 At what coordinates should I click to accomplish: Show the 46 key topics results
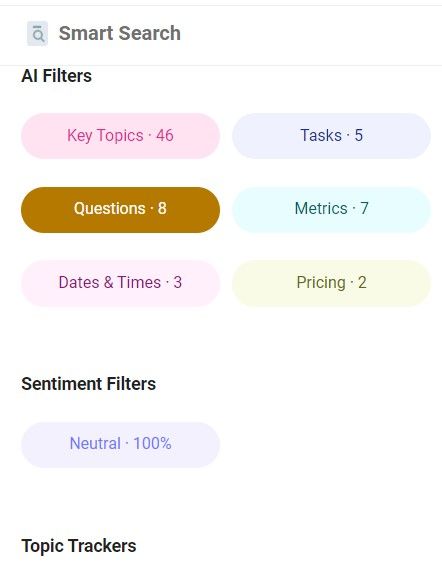[120, 136]
